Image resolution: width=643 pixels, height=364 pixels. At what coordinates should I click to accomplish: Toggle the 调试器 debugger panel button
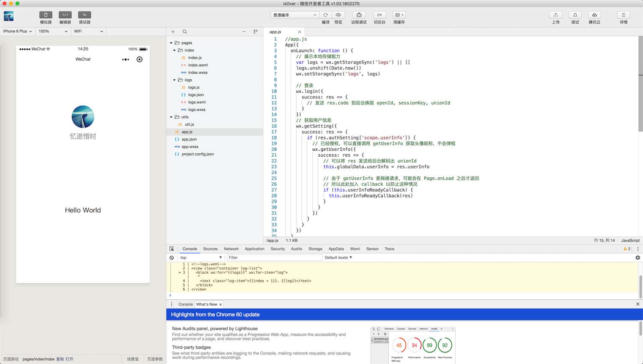click(84, 15)
